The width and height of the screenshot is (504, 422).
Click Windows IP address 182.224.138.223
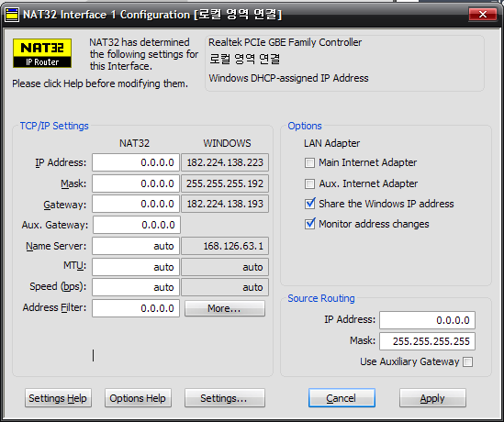(x=225, y=162)
